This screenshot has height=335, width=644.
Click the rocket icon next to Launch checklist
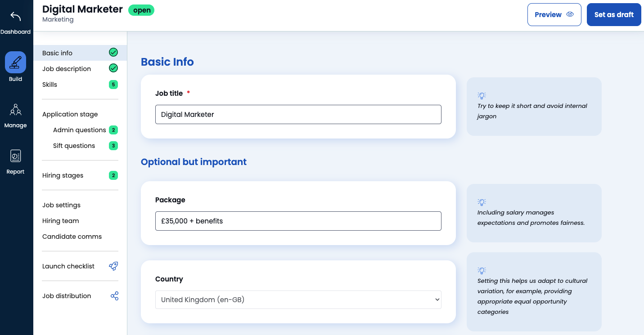click(114, 266)
